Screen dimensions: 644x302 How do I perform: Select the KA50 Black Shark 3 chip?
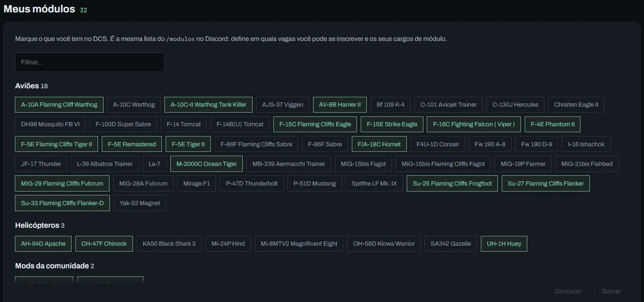click(x=169, y=244)
